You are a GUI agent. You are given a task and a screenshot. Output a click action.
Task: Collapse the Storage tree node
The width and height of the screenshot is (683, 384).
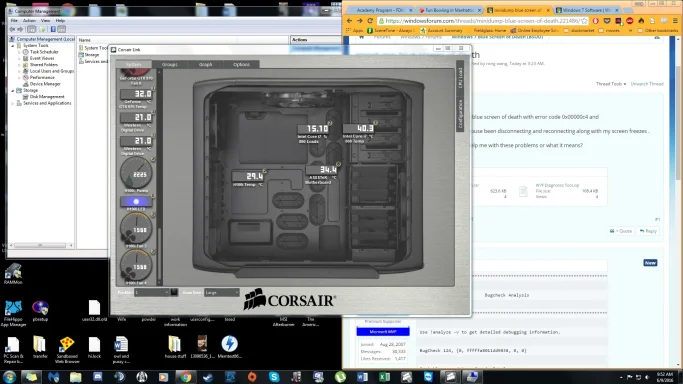[x=13, y=91]
